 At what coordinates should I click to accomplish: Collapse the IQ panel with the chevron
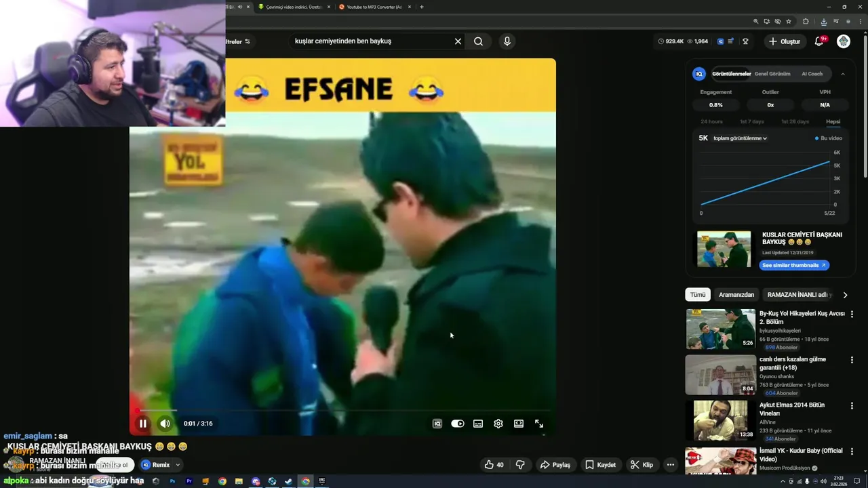tap(843, 74)
